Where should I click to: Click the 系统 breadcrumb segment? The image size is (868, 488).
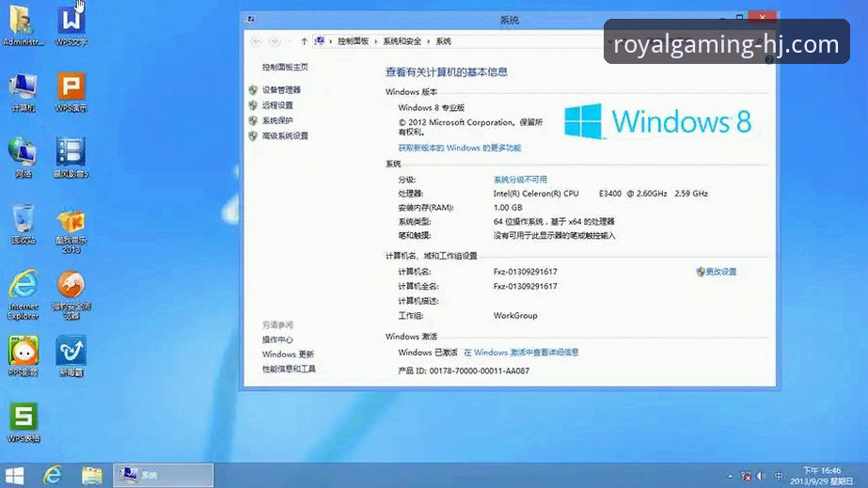tap(444, 41)
